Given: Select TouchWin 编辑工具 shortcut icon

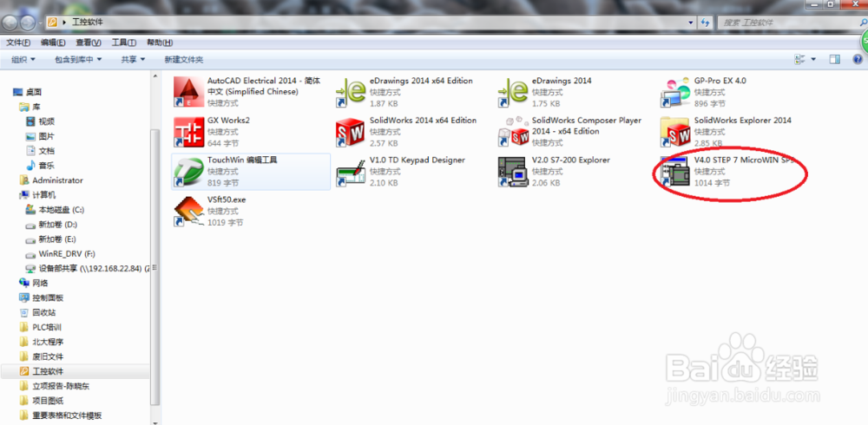Looking at the screenshot, I should [x=187, y=172].
